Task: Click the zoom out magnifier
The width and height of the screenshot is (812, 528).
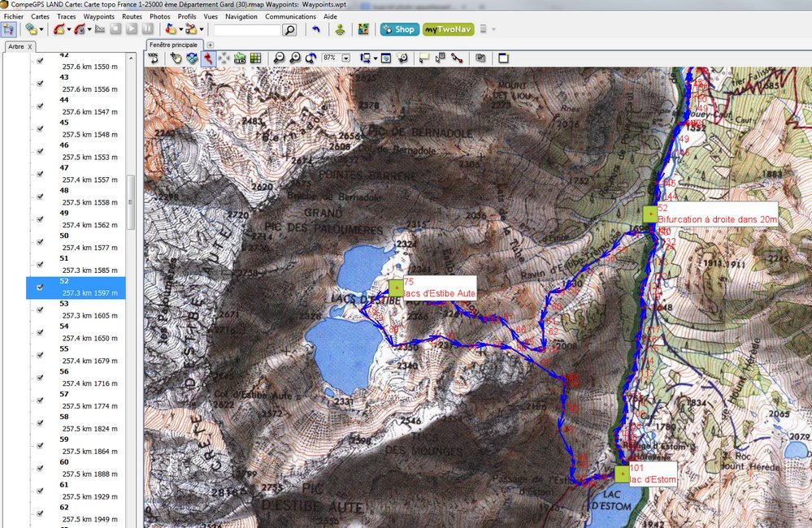Action: [x=279, y=58]
